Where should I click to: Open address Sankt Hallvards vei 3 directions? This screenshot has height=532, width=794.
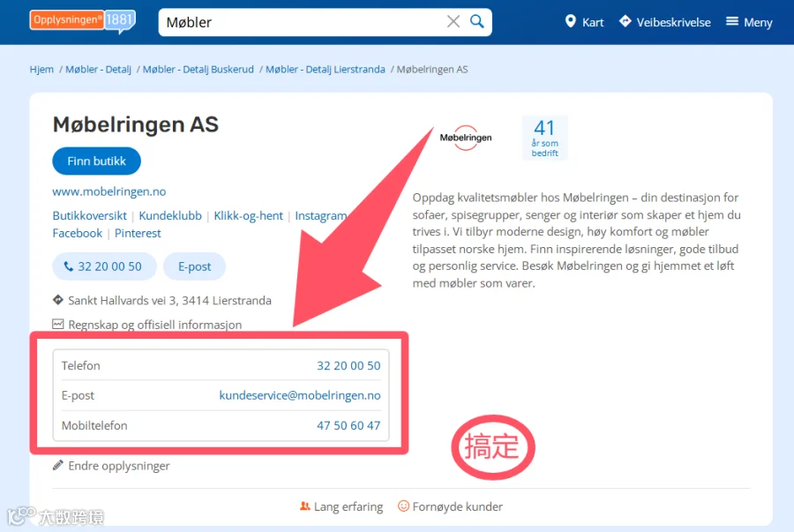[x=162, y=301]
